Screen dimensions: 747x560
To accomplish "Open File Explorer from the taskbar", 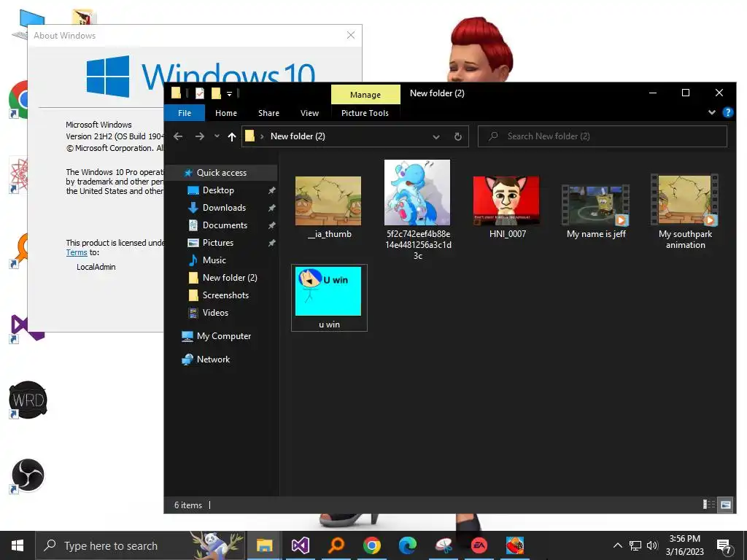I will coord(264,545).
